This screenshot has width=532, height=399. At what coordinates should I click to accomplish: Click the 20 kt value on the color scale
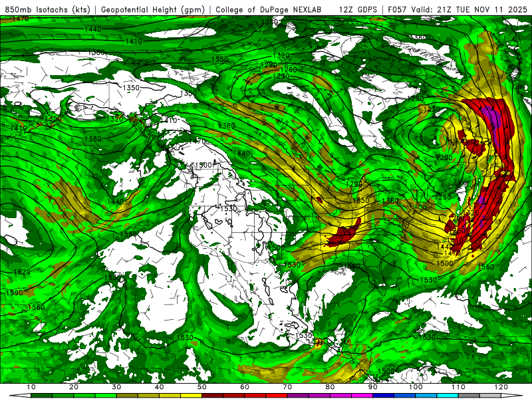[x=74, y=387]
